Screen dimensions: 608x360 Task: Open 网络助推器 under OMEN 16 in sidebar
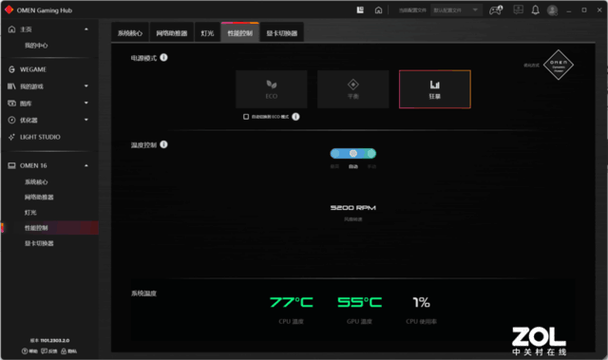[x=39, y=197]
